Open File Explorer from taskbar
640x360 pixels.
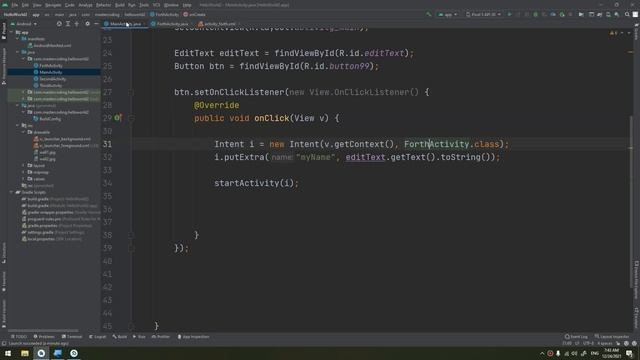tap(25, 353)
